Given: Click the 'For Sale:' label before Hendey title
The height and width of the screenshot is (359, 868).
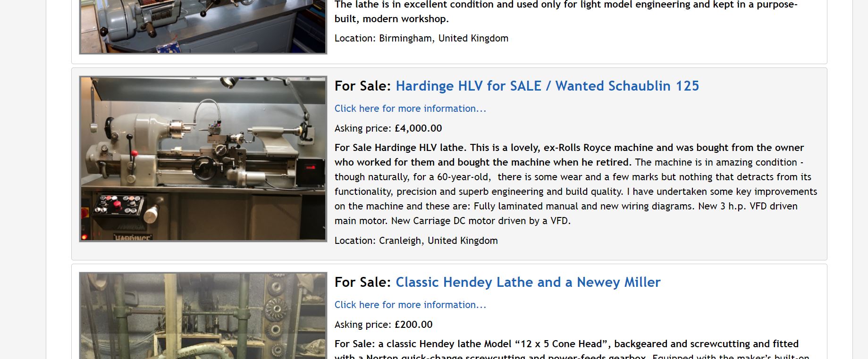Looking at the screenshot, I should pos(363,282).
